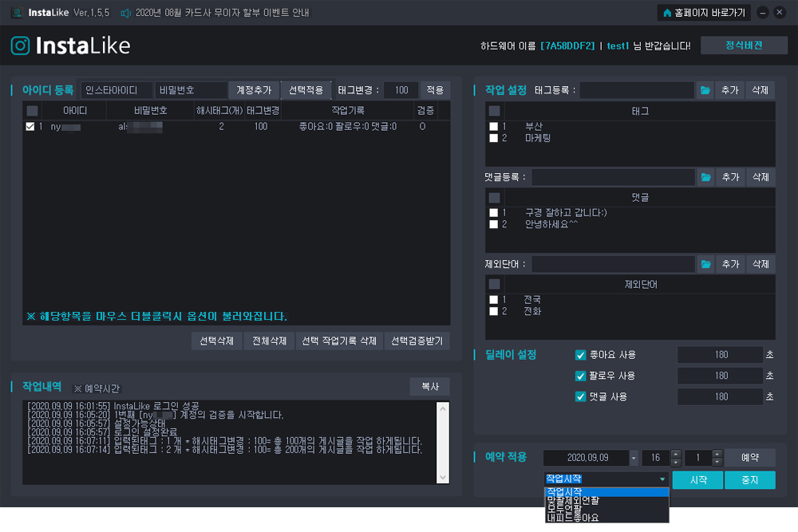Click the 시작 button
Image resolution: width=798 pixels, height=532 pixels.
point(697,479)
